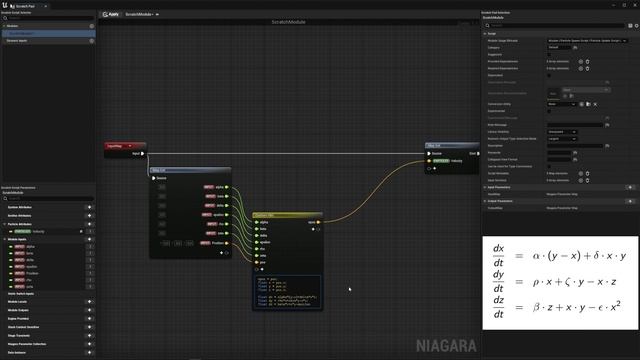The width and height of the screenshot is (640, 360).
Task: Add element to Provided Dependencies array
Action: pyautogui.click(x=581, y=62)
